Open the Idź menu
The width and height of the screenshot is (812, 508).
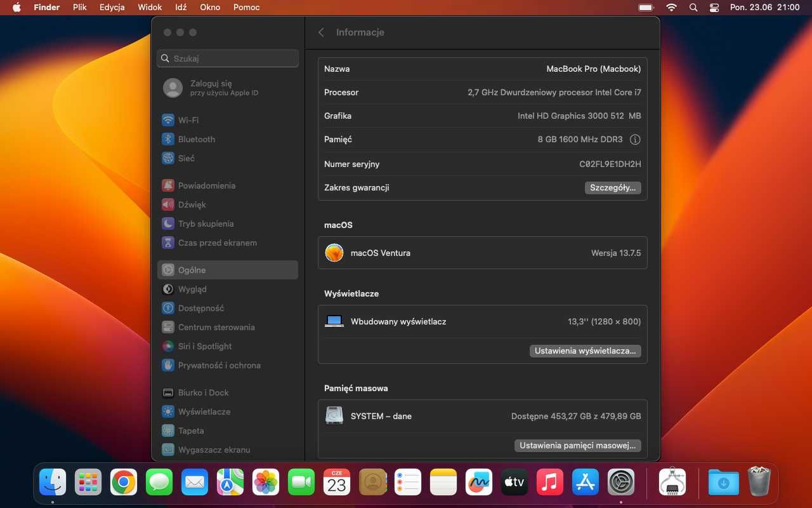(181, 8)
